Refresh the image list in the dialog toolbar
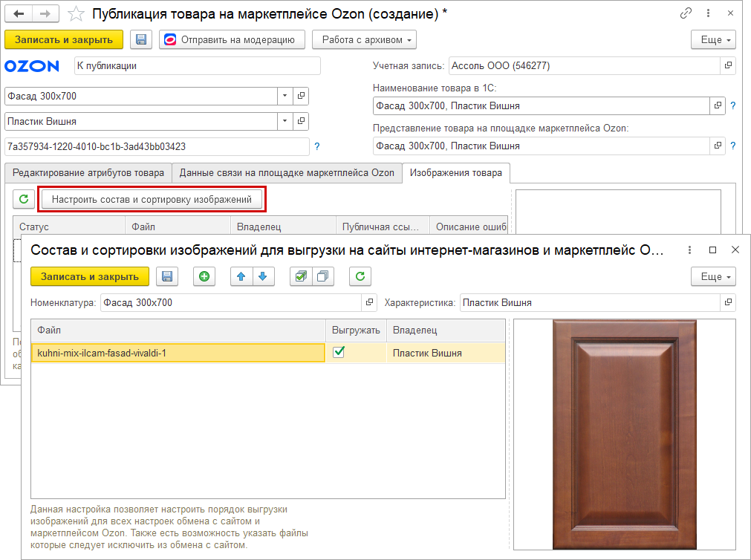 click(360, 276)
